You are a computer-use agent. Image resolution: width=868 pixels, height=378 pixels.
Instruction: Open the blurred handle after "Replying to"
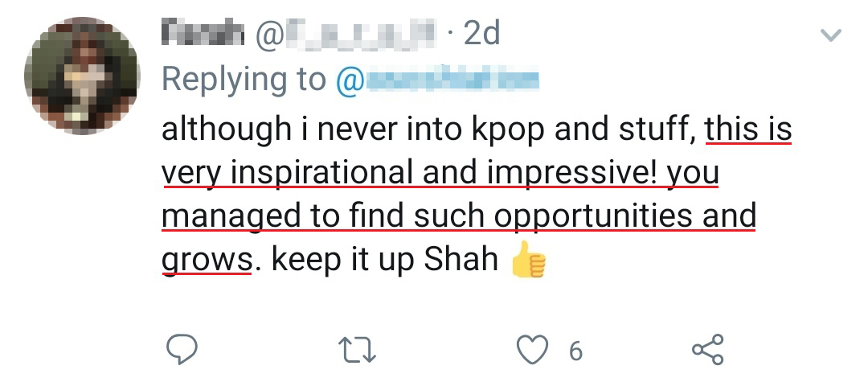coord(443,80)
